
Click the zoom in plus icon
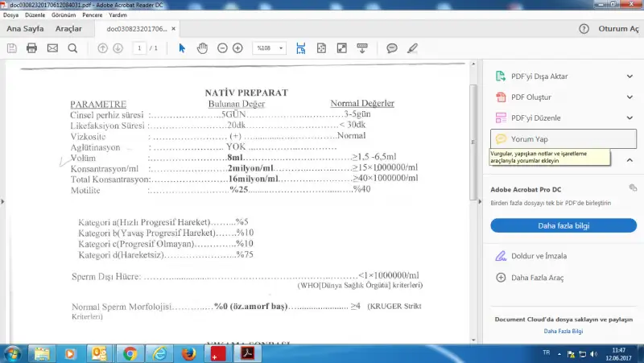point(237,48)
